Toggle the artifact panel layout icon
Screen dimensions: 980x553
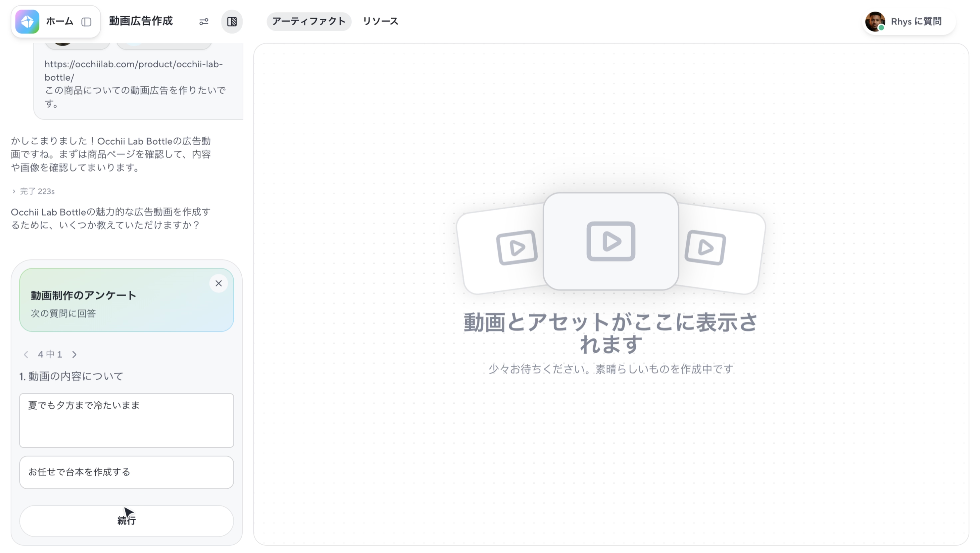(232, 22)
